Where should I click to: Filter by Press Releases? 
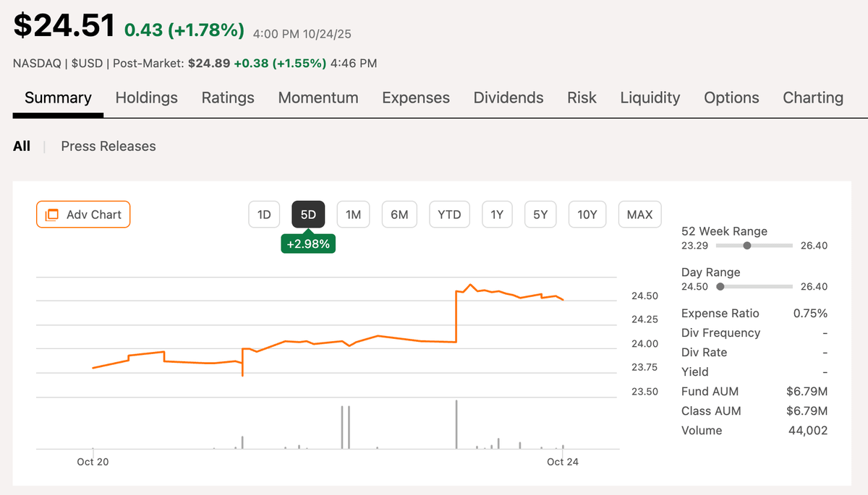[109, 146]
